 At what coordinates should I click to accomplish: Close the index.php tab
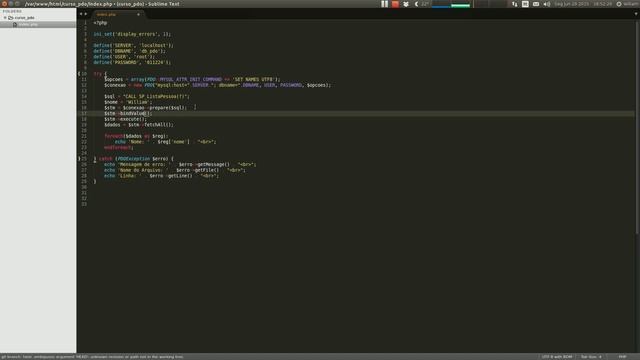(138, 14)
